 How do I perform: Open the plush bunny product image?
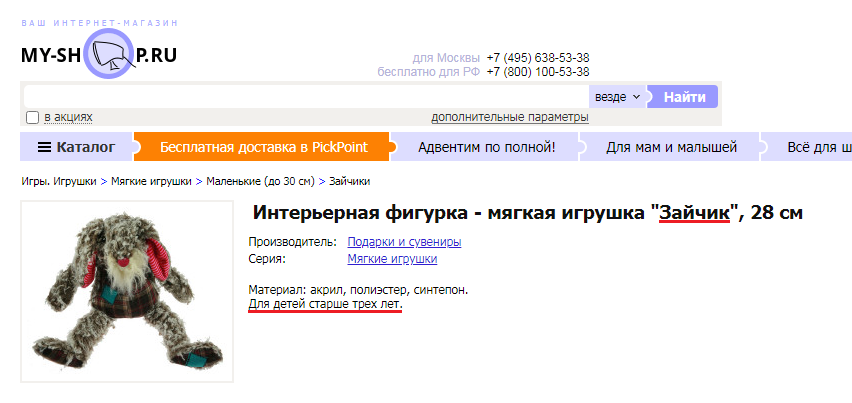[127, 291]
